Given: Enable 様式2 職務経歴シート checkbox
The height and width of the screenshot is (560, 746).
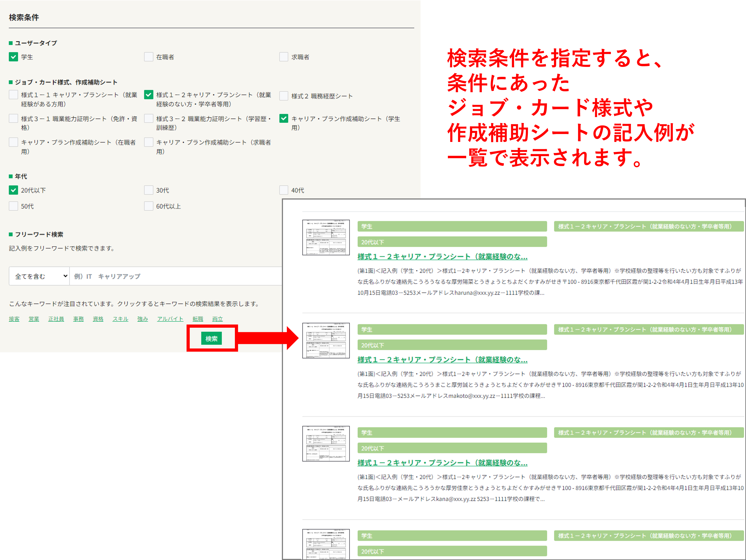Looking at the screenshot, I should tap(284, 96).
